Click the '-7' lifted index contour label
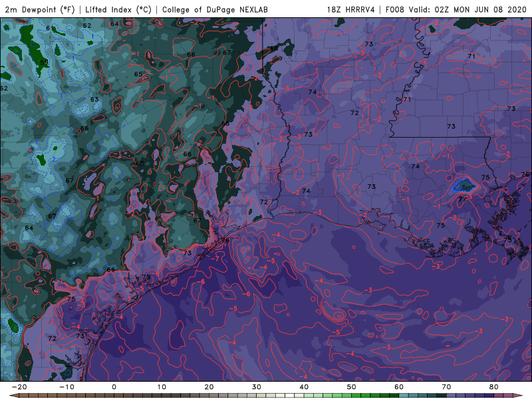This screenshot has width=532, height=399. tap(215, 259)
